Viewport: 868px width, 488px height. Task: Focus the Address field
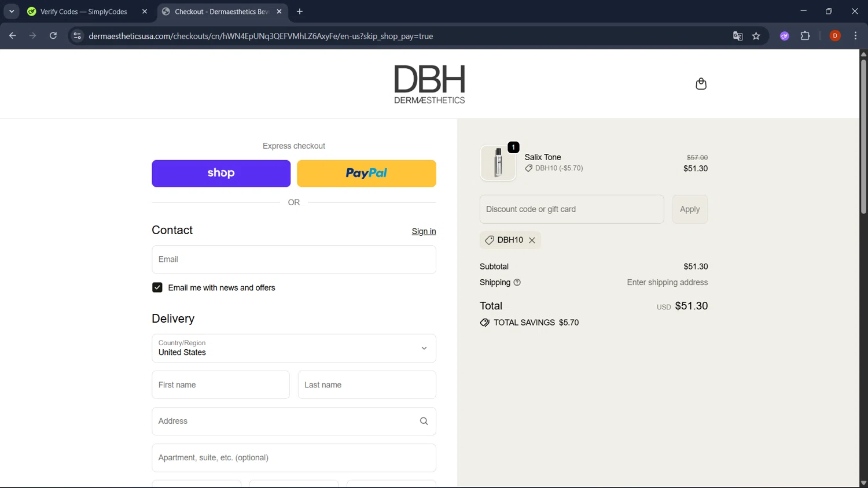pyautogui.click(x=294, y=422)
